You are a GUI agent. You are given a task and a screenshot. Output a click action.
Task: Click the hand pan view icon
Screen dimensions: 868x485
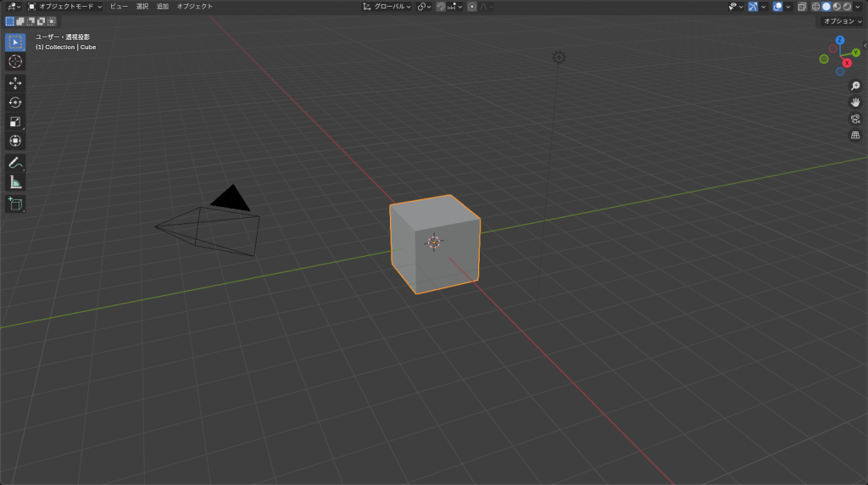(x=855, y=103)
